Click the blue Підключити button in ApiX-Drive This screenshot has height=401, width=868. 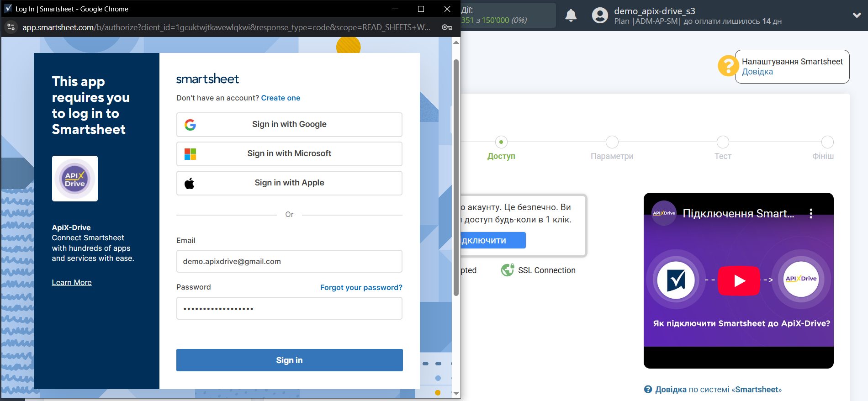pyautogui.click(x=493, y=240)
